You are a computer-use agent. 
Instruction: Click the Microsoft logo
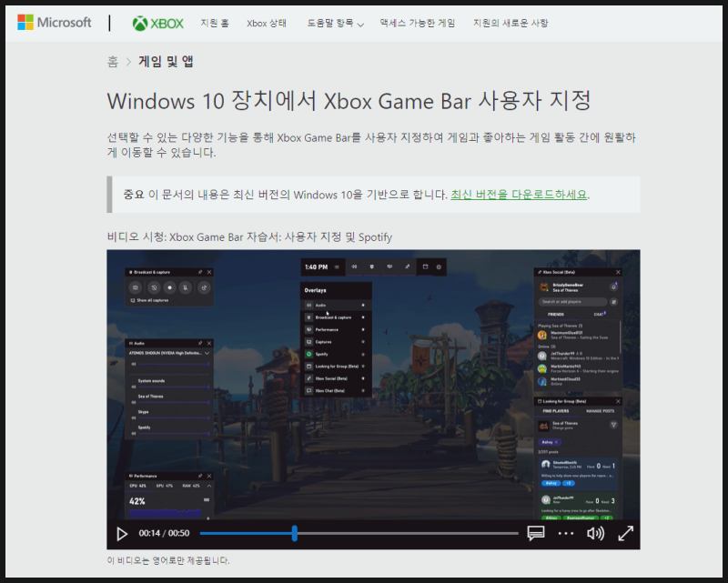55,22
